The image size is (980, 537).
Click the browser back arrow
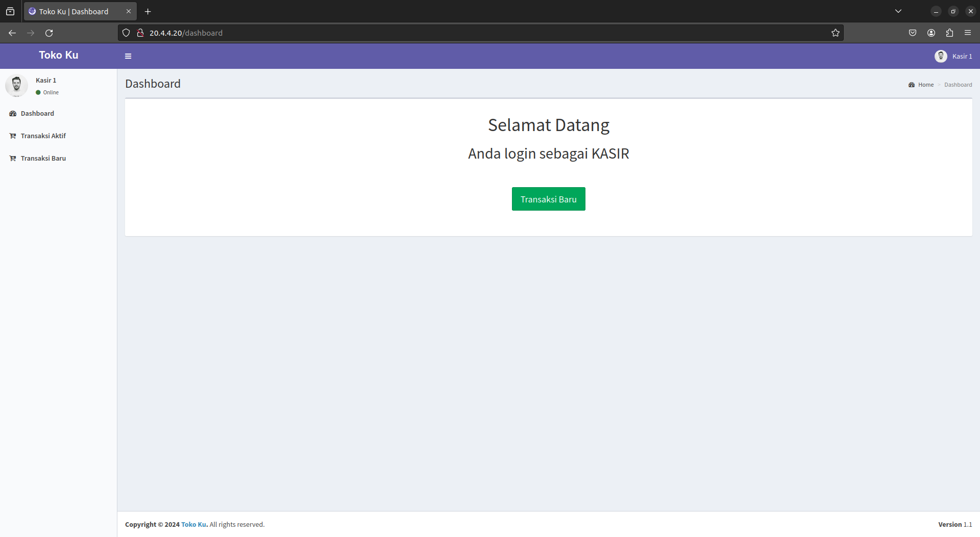12,33
